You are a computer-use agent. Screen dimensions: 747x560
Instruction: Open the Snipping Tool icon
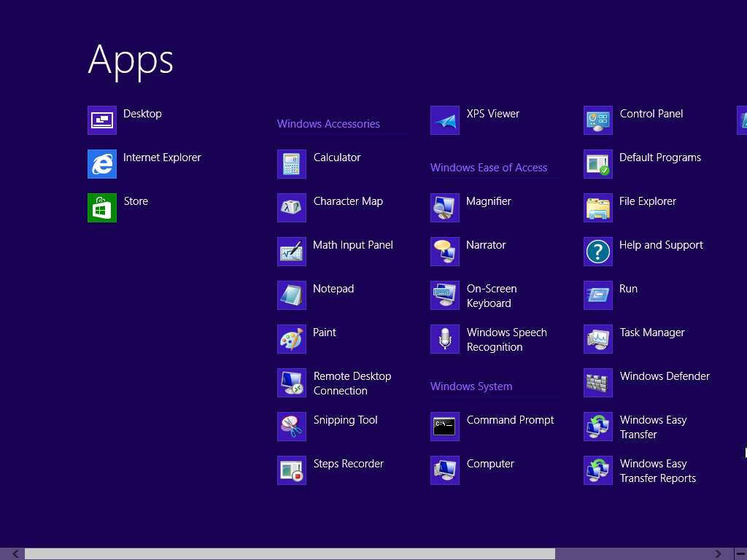point(292,427)
